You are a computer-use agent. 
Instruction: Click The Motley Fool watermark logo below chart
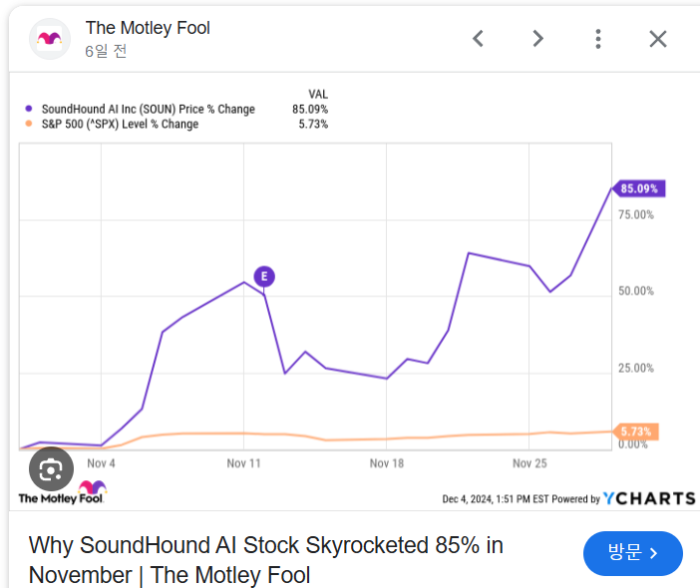[x=62, y=492]
